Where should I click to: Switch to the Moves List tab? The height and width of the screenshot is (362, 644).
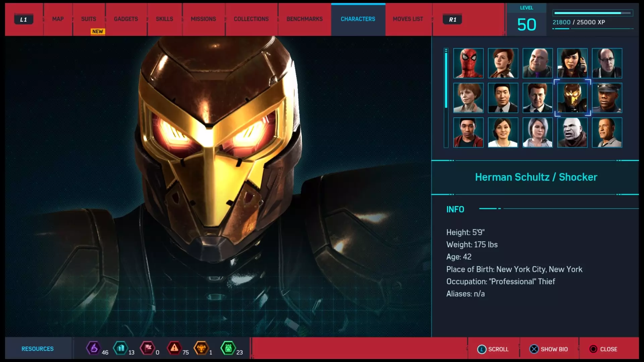(x=408, y=19)
